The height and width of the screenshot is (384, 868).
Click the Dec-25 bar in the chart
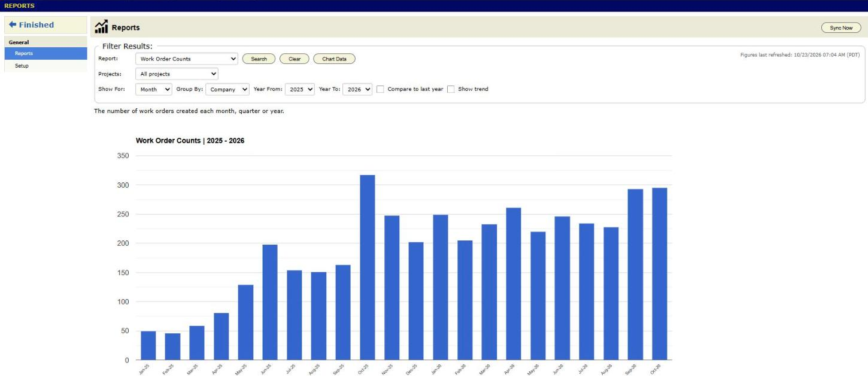pyautogui.click(x=416, y=301)
